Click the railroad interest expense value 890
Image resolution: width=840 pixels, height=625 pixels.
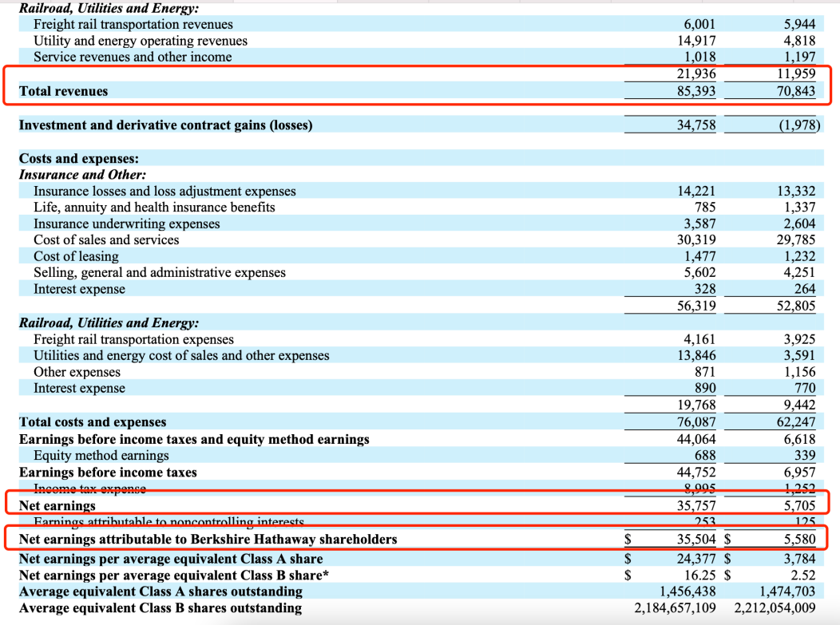point(705,388)
